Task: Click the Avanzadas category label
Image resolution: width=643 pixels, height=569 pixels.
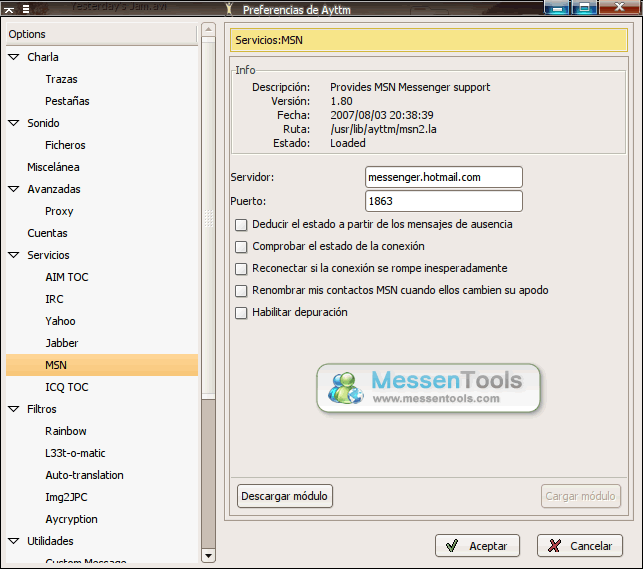Action: click(x=54, y=189)
